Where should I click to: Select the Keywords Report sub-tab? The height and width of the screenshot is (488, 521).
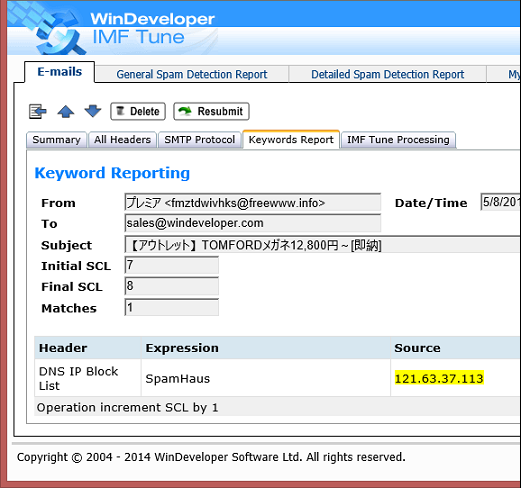click(x=291, y=140)
